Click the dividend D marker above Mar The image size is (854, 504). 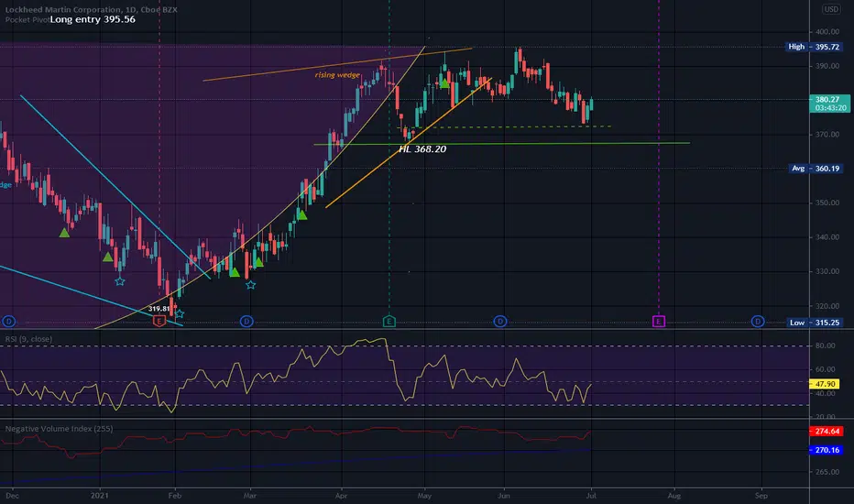(x=246, y=322)
